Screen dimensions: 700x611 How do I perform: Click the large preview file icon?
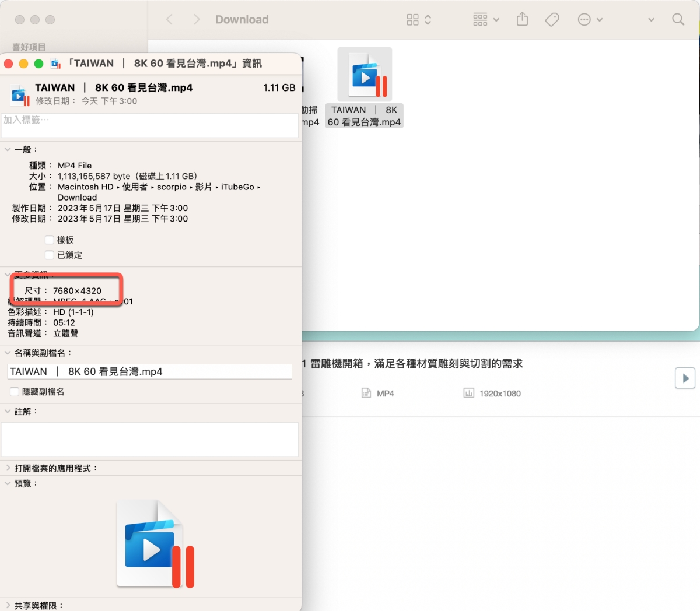(x=155, y=543)
